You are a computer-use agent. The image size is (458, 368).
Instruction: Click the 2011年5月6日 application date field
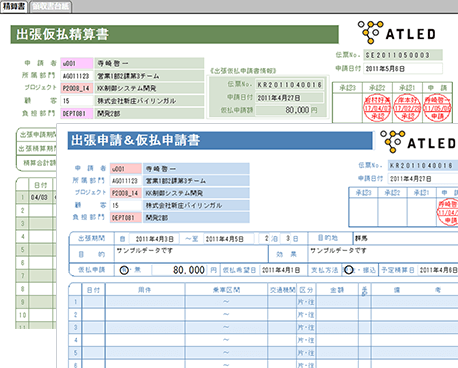(x=403, y=68)
